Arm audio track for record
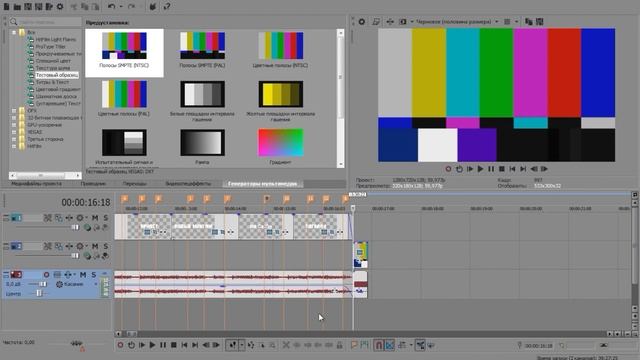This screenshot has height=360, width=640. click(46, 275)
